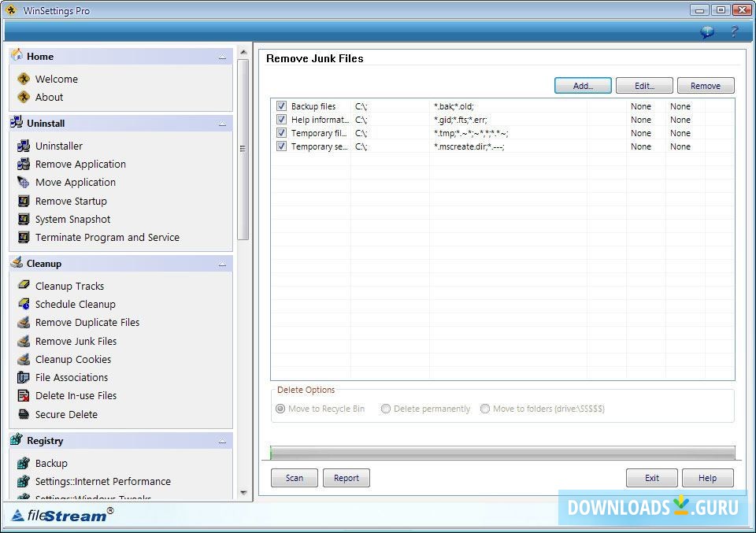Viewport: 756px width, 533px height.
Task: Select the Secure Delete tool
Action: click(x=67, y=414)
